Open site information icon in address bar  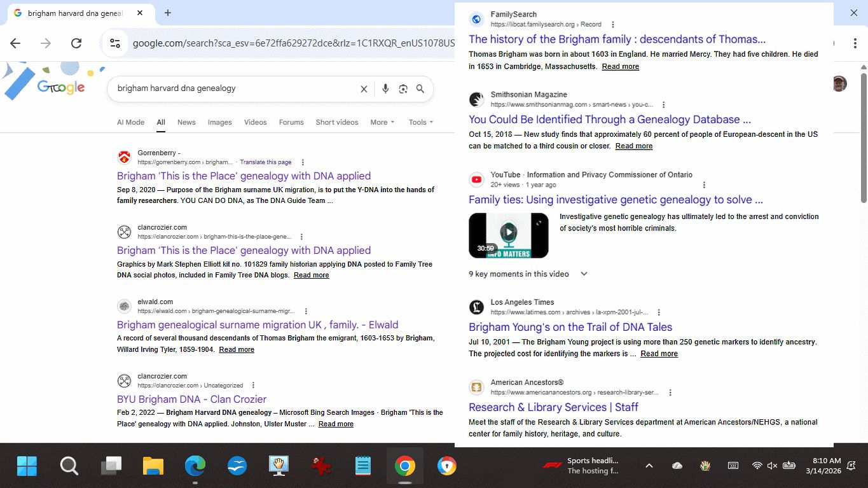pos(115,43)
